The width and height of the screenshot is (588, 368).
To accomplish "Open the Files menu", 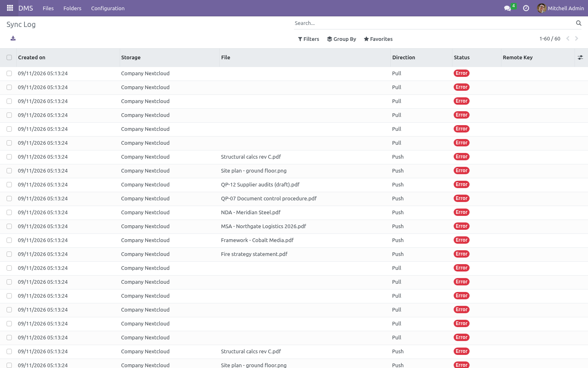I will click(48, 8).
